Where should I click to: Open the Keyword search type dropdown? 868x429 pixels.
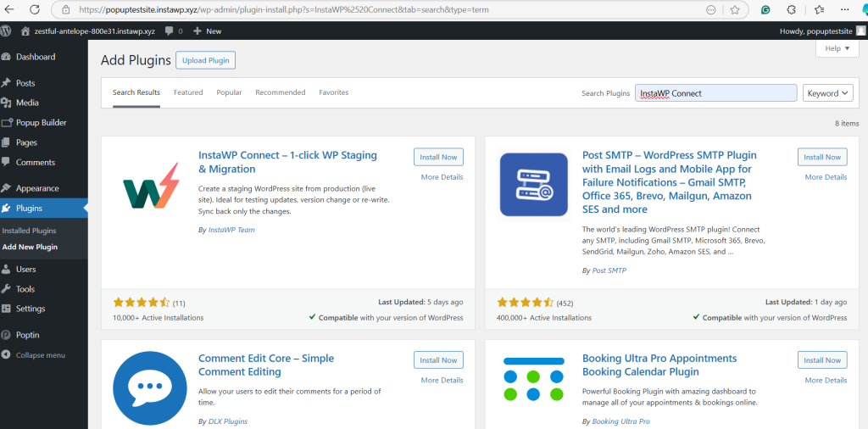[827, 93]
